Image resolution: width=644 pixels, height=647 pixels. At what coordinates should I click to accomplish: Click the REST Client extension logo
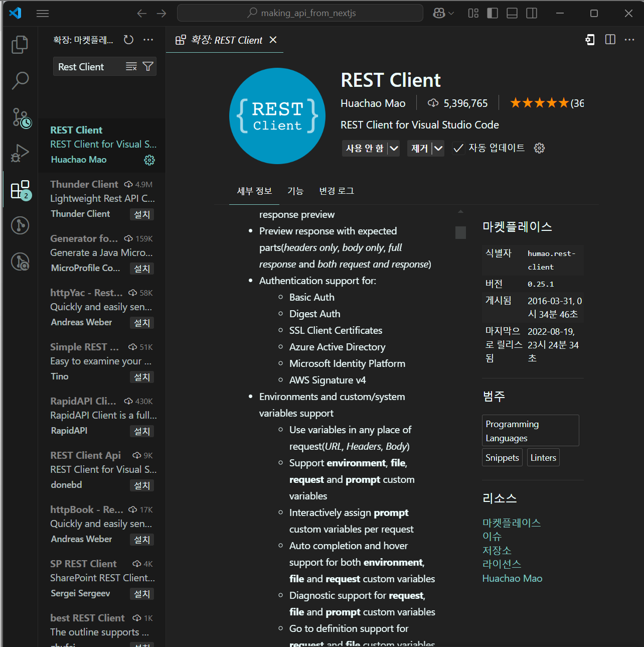click(x=277, y=116)
